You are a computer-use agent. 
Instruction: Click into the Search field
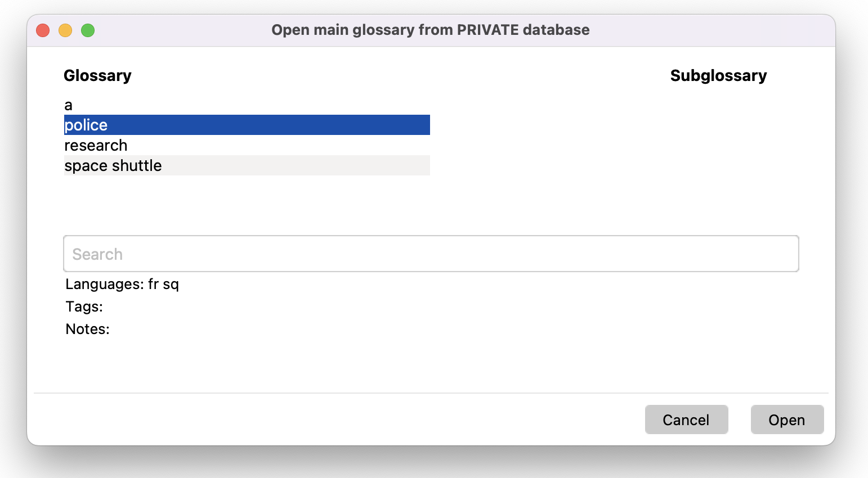[x=431, y=254]
